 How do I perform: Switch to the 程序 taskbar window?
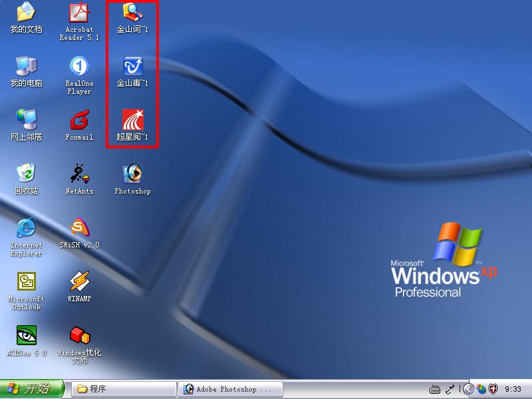[124, 389]
